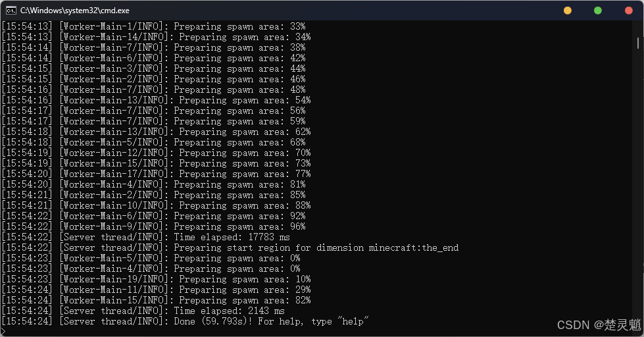Click the Worker-Main-17 line showing 77%
The height and width of the screenshot is (337, 644).
click(x=156, y=174)
